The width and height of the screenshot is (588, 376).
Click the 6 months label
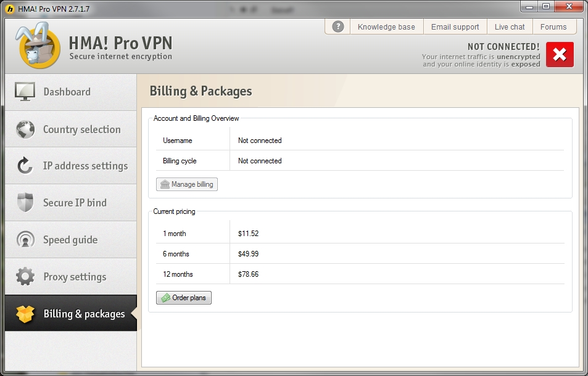(176, 253)
